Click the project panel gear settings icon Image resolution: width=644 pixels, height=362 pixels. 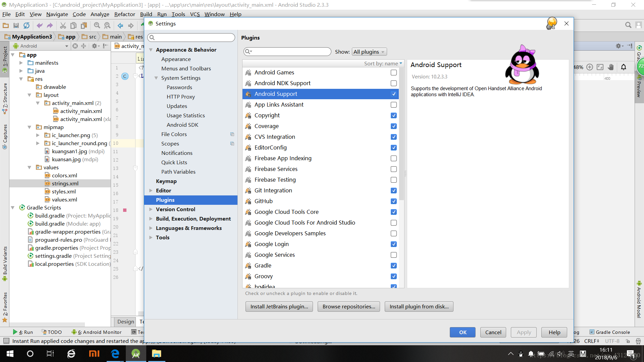[x=95, y=46]
